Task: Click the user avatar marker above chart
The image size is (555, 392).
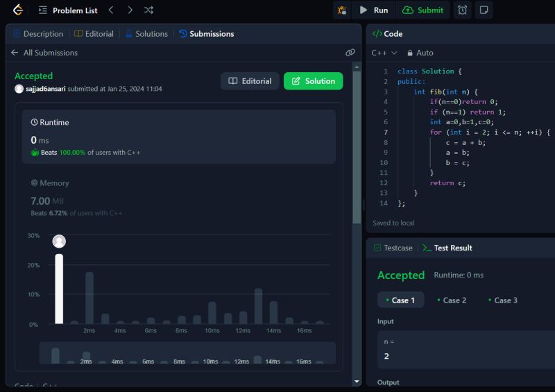Action: pyautogui.click(x=59, y=241)
